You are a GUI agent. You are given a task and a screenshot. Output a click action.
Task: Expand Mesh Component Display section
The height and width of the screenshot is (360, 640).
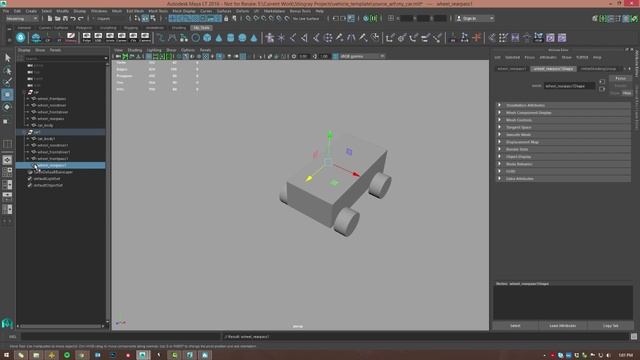tap(563, 113)
